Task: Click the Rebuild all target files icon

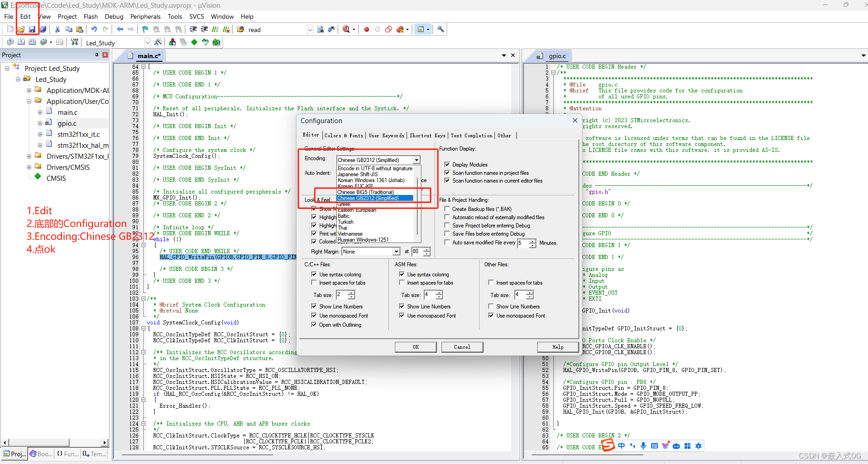Action: point(32,42)
